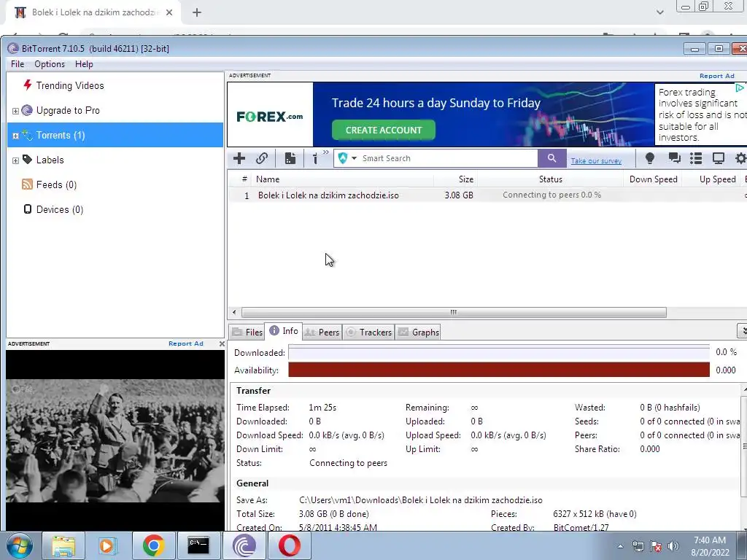The height and width of the screenshot is (560, 747).
Task: Click the red Availability bar
Action: pos(499,370)
